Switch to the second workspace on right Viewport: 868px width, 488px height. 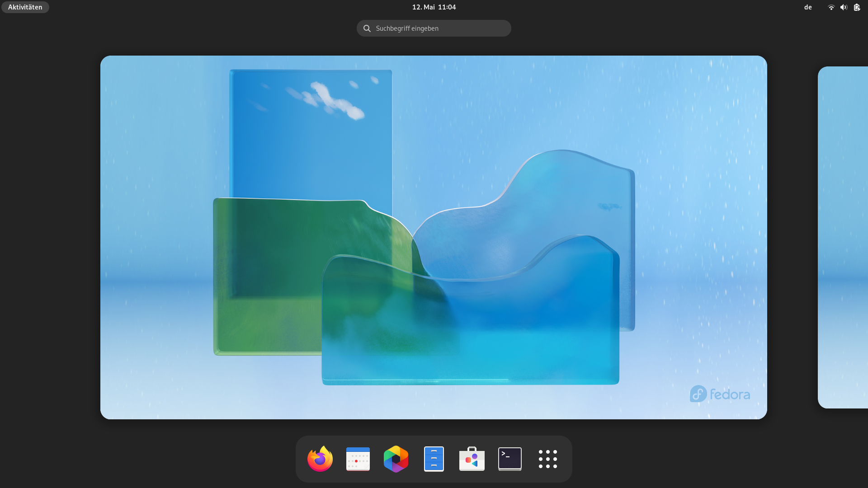coord(843,237)
